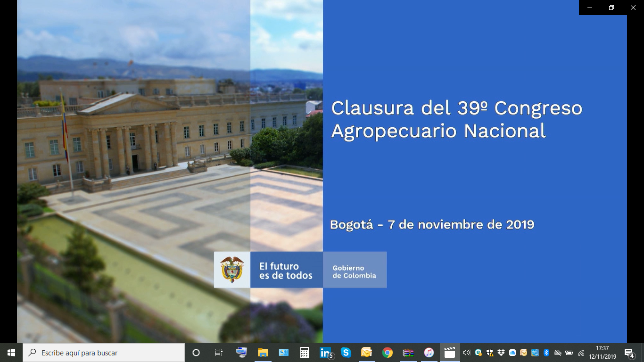Open the Action Center notifications icon
The width and height of the screenshot is (644, 362).
(x=629, y=353)
